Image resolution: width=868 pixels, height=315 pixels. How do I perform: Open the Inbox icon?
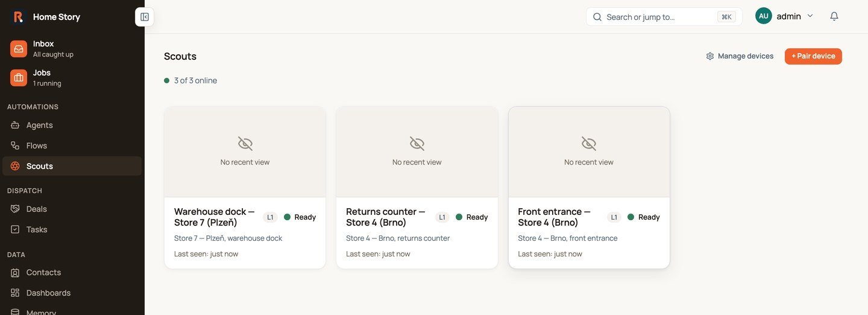pos(19,49)
